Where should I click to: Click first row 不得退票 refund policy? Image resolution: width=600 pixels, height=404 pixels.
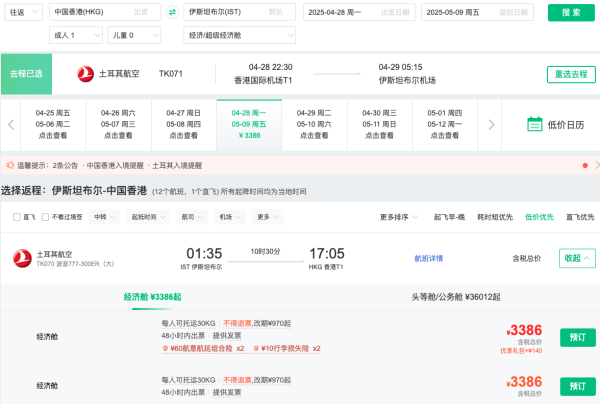coord(237,324)
